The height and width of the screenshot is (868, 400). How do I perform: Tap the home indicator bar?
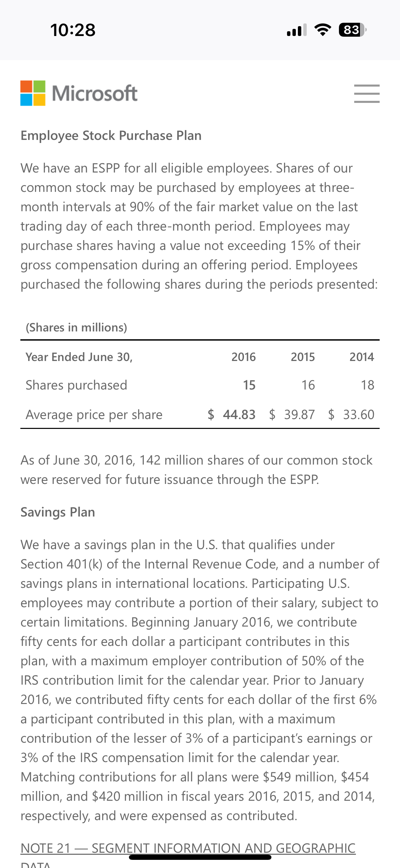point(200,857)
